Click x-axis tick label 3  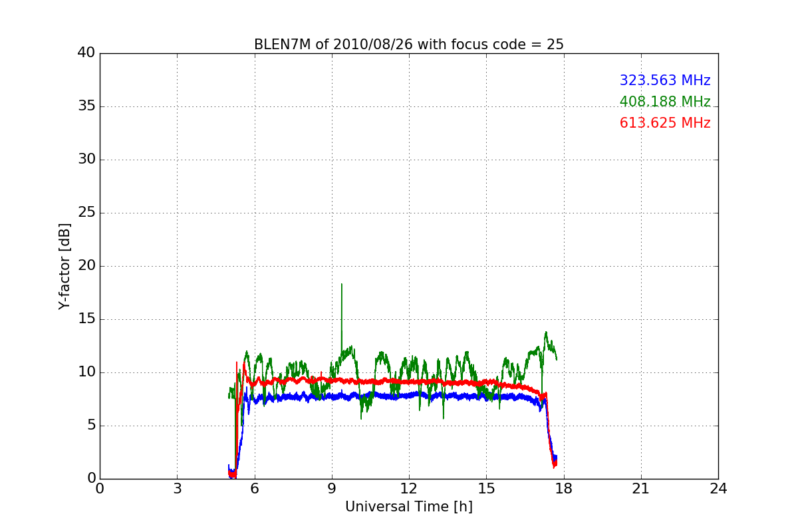pos(177,488)
